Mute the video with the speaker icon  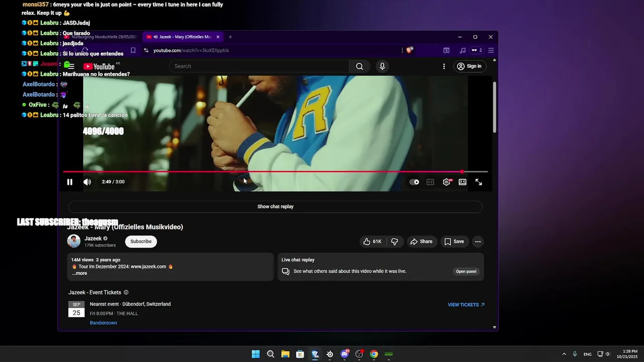[x=87, y=182]
